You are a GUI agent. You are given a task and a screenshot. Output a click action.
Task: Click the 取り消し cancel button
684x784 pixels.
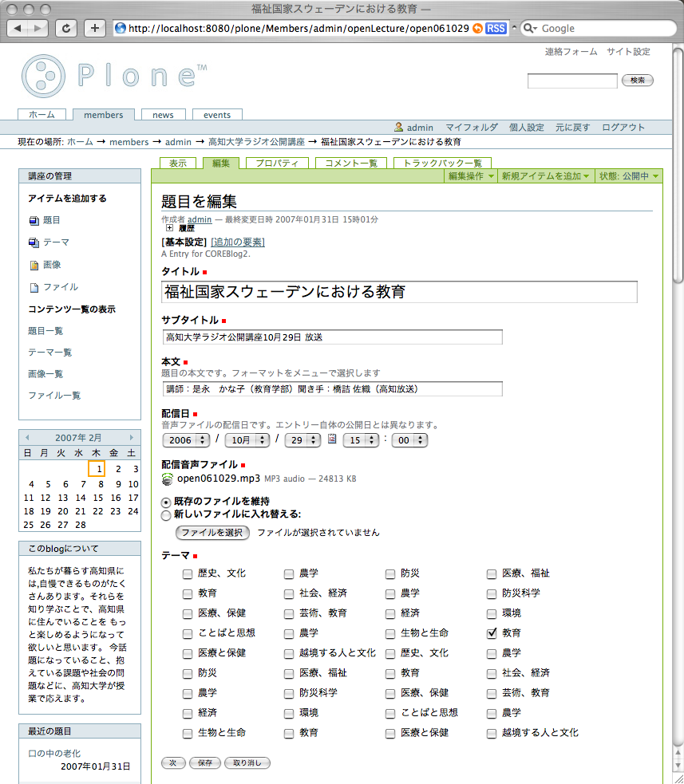(x=247, y=763)
